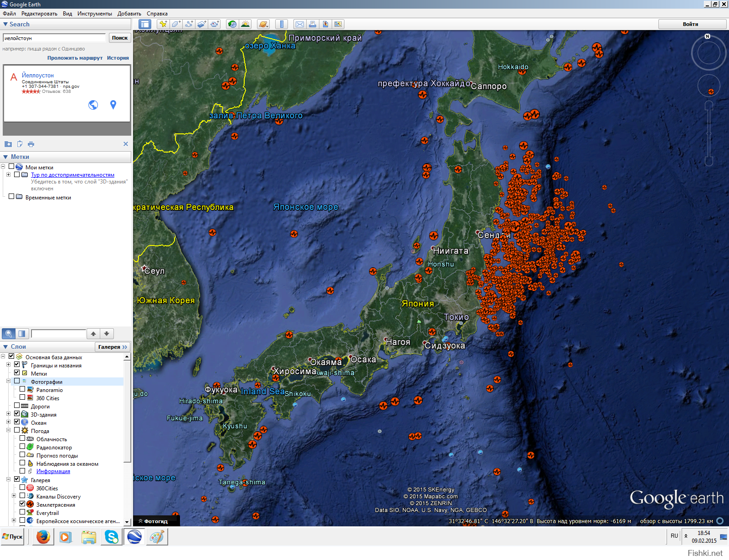Add a placemark with the pushpin tool
The height and width of the screenshot is (560, 729).
tap(163, 24)
